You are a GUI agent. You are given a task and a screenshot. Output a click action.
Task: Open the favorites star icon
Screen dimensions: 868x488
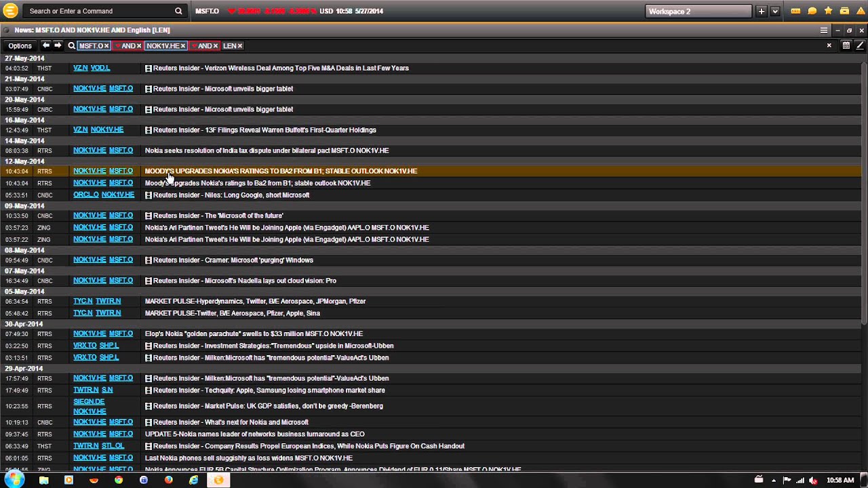[x=828, y=11]
